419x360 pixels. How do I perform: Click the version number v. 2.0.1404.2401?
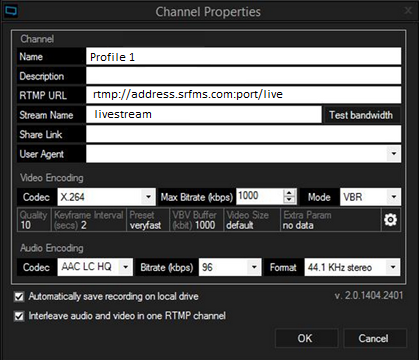pos(369,295)
